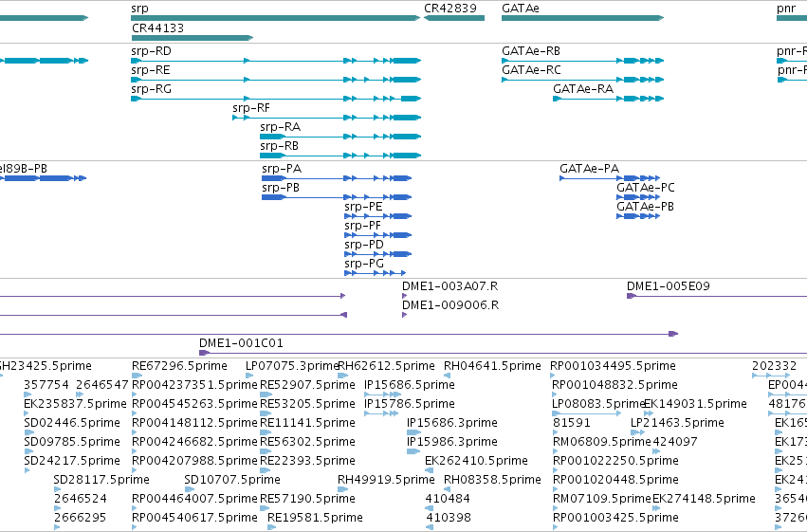The width and height of the screenshot is (807, 532).
Task: Select EST RH04641.5prime
Action: tap(448, 376)
